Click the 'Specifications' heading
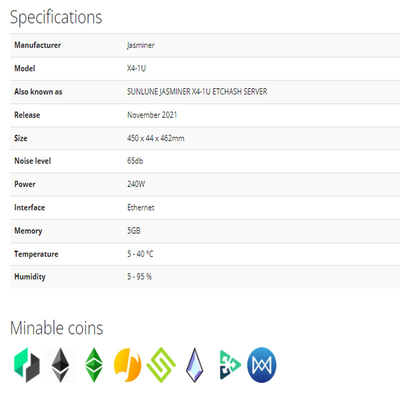 (56, 17)
